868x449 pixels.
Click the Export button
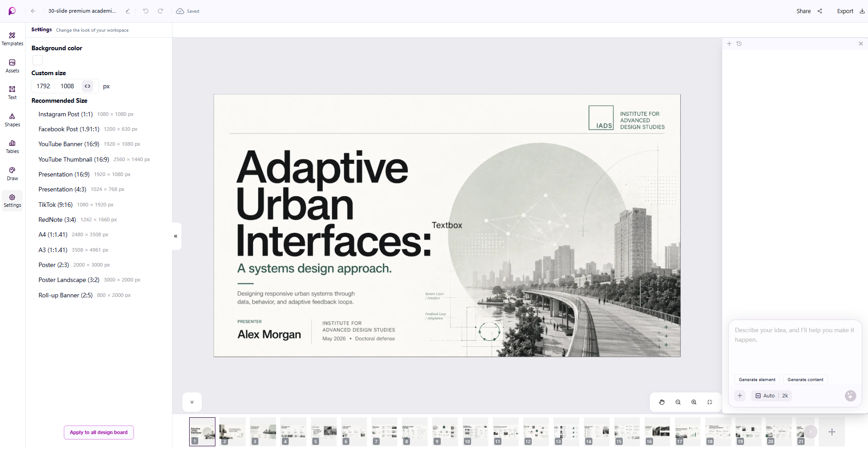(851, 11)
